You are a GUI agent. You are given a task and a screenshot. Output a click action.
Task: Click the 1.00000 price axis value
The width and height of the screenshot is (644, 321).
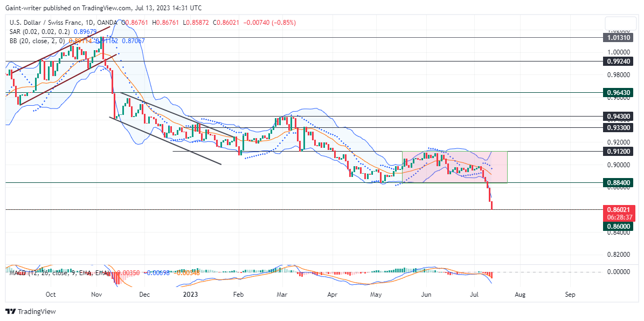tap(618, 53)
